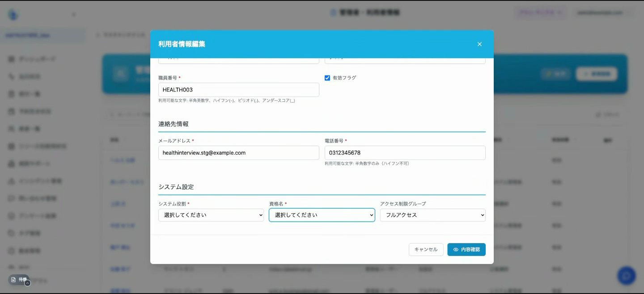Click the 内容確認 button

[466, 250]
